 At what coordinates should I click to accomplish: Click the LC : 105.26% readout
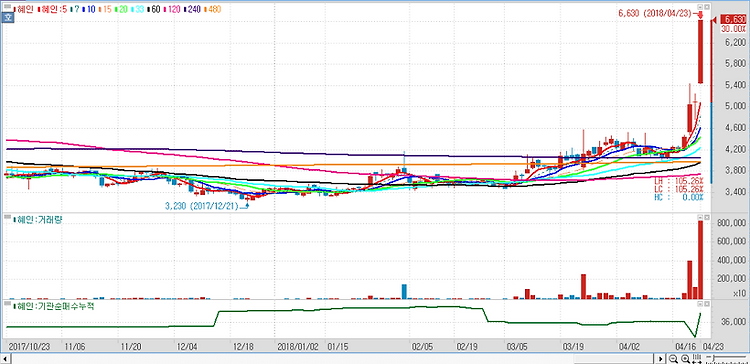[x=679, y=189]
